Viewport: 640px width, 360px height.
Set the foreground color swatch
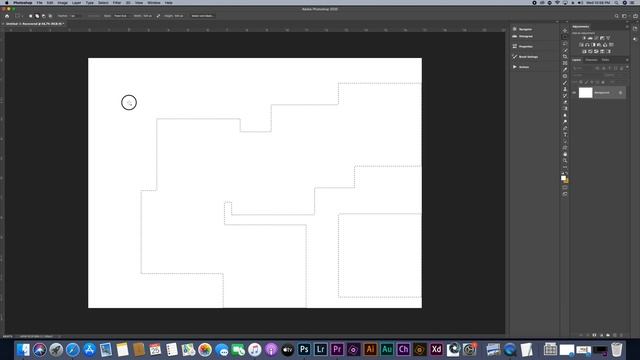click(563, 178)
